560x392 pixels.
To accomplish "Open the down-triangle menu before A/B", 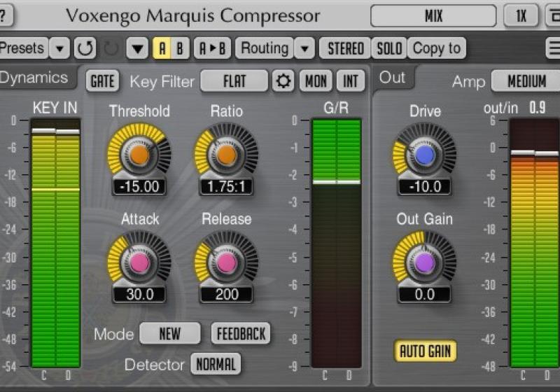I will point(137,48).
